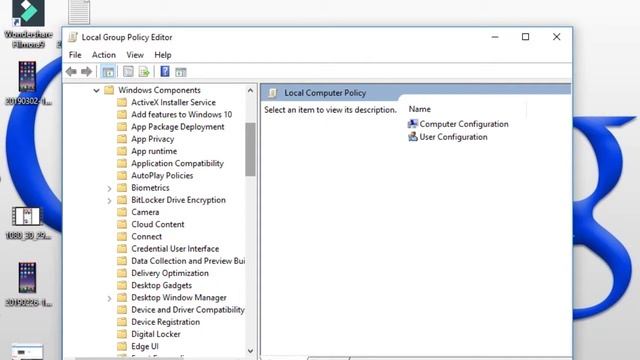Click the User Configuration icon in right pane
640x360 pixels.
coord(413,137)
